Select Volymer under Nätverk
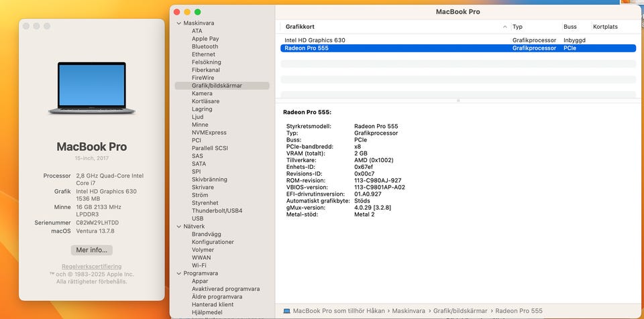 point(203,250)
